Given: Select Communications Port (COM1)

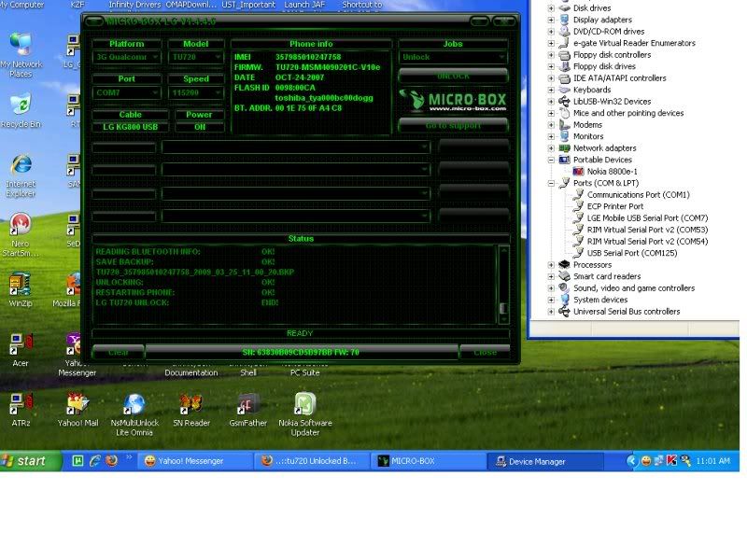Looking at the screenshot, I should click(639, 195).
